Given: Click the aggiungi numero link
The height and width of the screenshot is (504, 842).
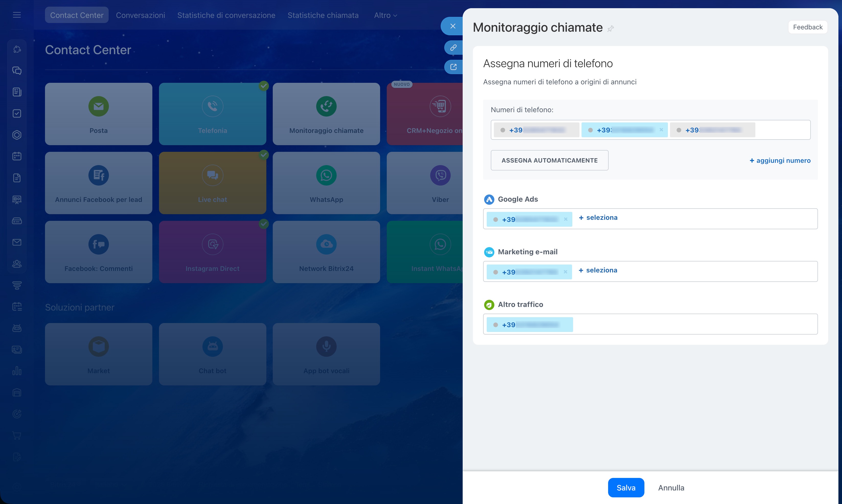Looking at the screenshot, I should (x=780, y=161).
